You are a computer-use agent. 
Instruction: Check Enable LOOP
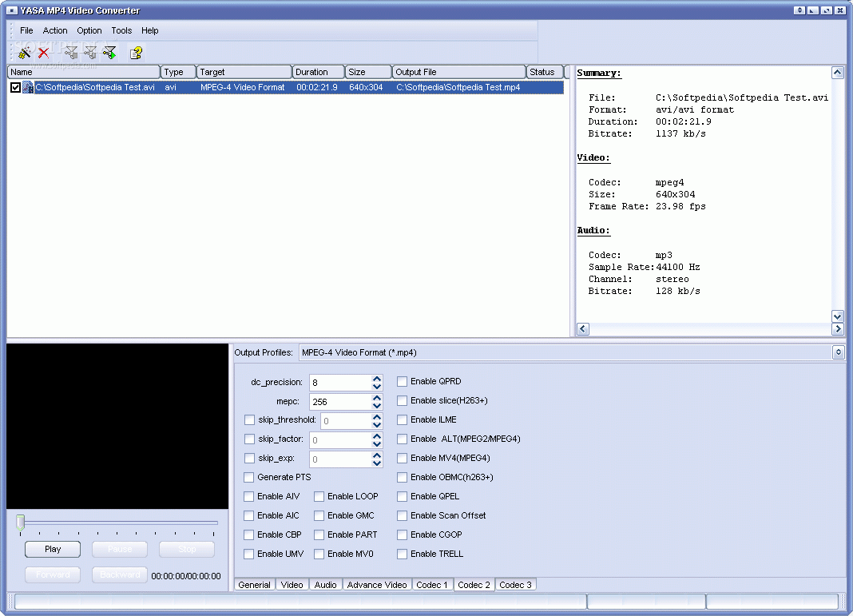[x=319, y=496]
